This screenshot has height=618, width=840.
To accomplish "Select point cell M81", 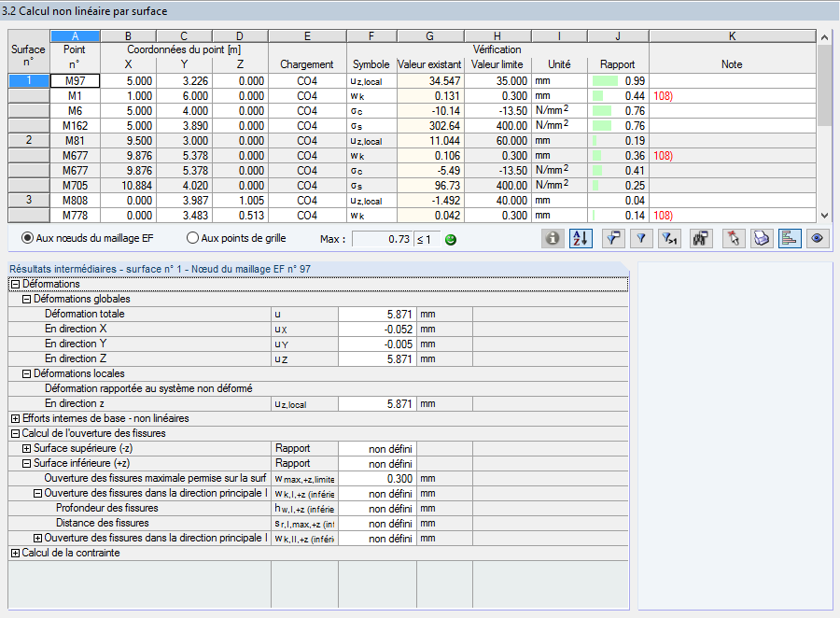I will coord(75,141).
